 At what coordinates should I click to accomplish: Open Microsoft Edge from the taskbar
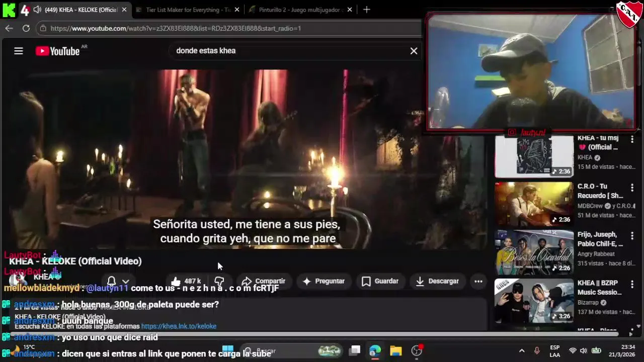coord(375,350)
